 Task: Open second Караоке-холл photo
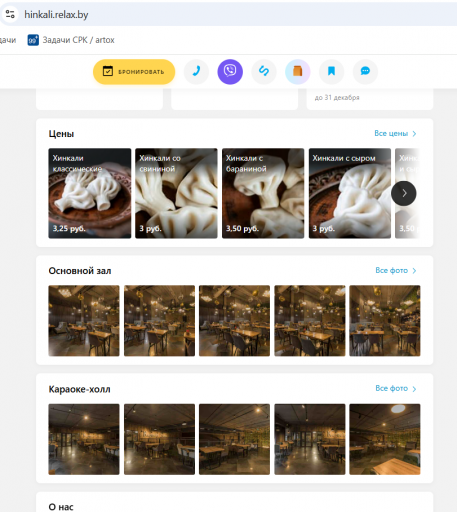(159, 439)
